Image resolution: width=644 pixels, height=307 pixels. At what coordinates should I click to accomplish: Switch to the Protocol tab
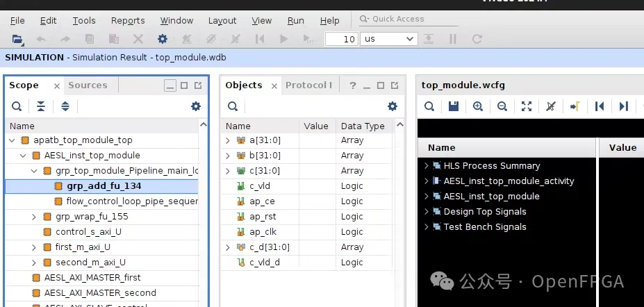click(308, 85)
